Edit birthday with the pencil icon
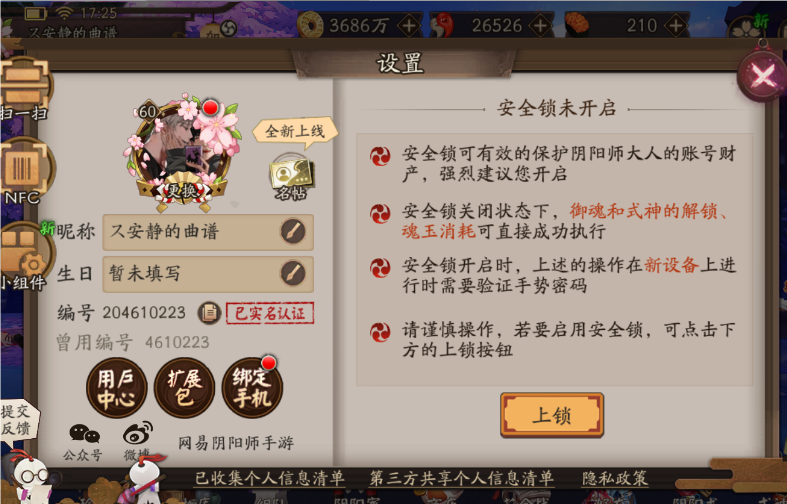Image resolution: width=787 pixels, height=504 pixels. pos(293,274)
